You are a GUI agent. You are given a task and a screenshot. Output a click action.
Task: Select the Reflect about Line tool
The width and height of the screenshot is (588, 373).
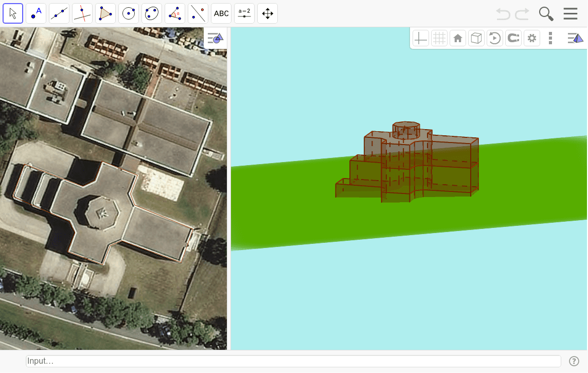(198, 13)
